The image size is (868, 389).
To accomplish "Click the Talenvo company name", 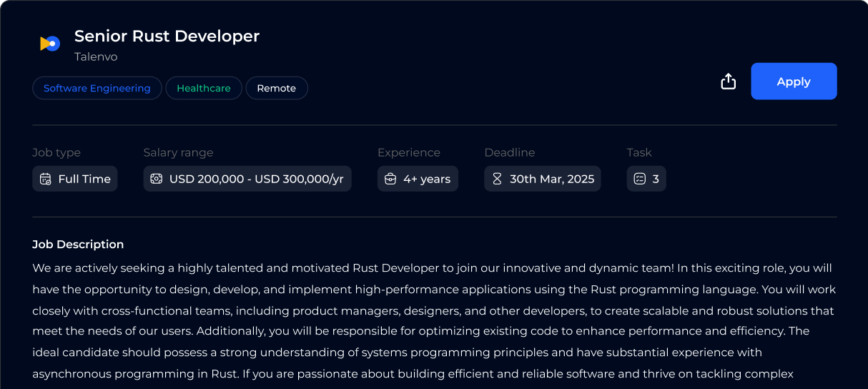I will (x=96, y=56).
